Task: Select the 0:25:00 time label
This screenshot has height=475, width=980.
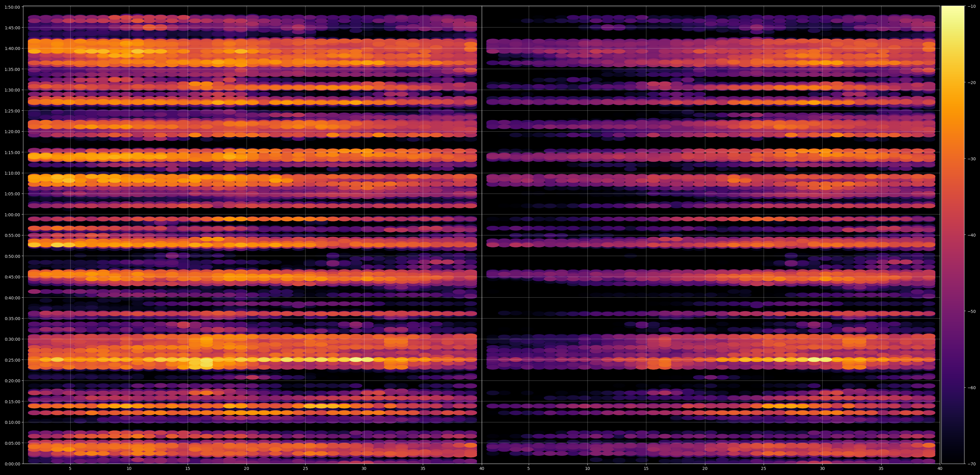Action: tap(13, 360)
